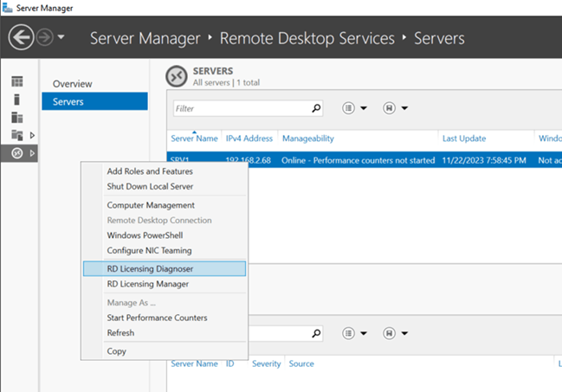The height and width of the screenshot is (392, 562).
Task: Select the 11/22/2023 7:58:45 PM cell
Action: 484,160
